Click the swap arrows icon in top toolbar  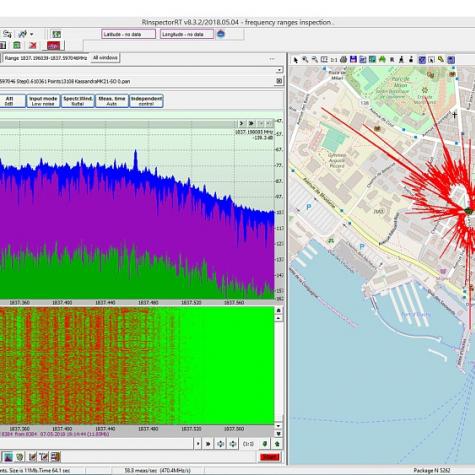pos(7,34)
